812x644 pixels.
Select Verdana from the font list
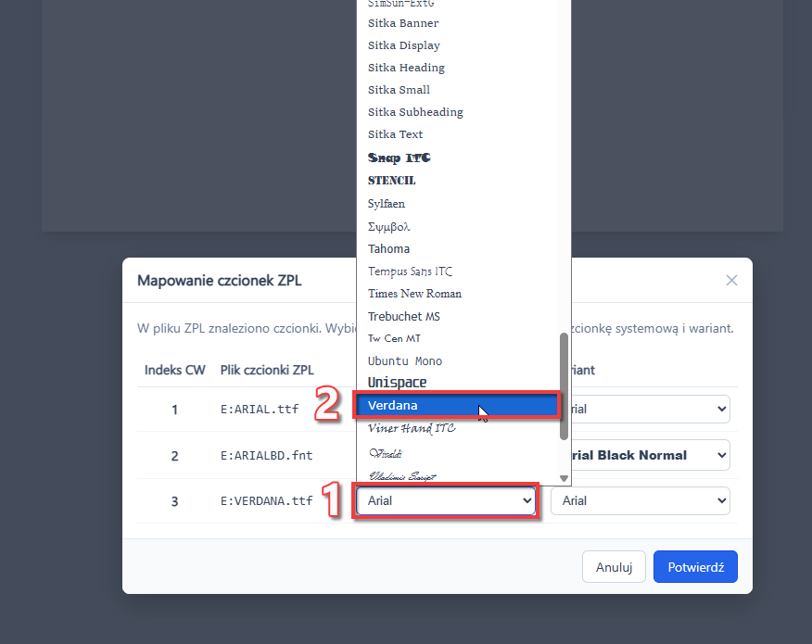click(x=457, y=405)
